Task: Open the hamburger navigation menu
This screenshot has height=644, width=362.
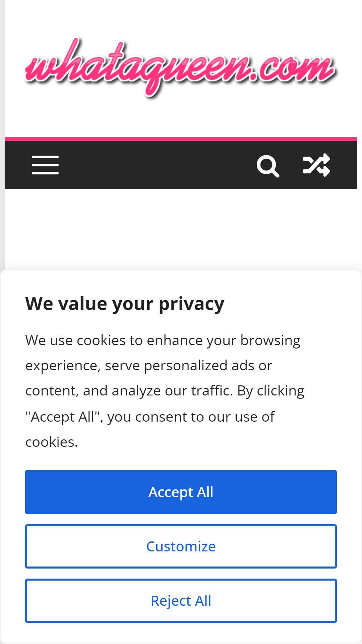Action: (45, 165)
